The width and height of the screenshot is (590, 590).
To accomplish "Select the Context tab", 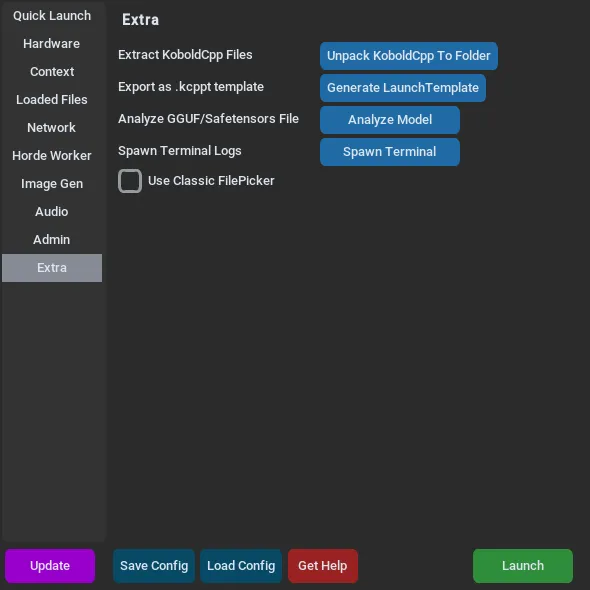I will click(x=52, y=71).
